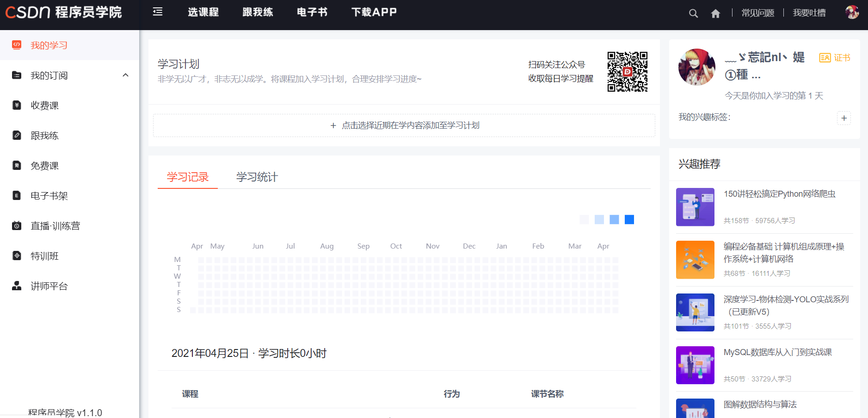This screenshot has height=418, width=868.
Task: Open orange 编程必备基础 course thumbnail
Action: pos(695,260)
